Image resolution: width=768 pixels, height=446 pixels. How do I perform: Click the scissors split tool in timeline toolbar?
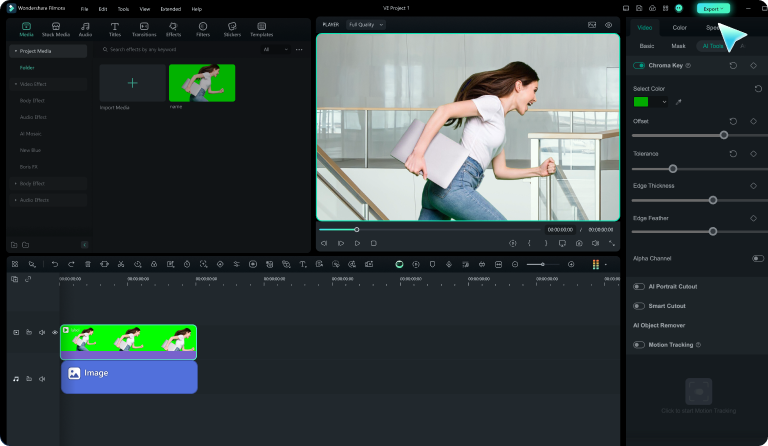tap(120, 264)
